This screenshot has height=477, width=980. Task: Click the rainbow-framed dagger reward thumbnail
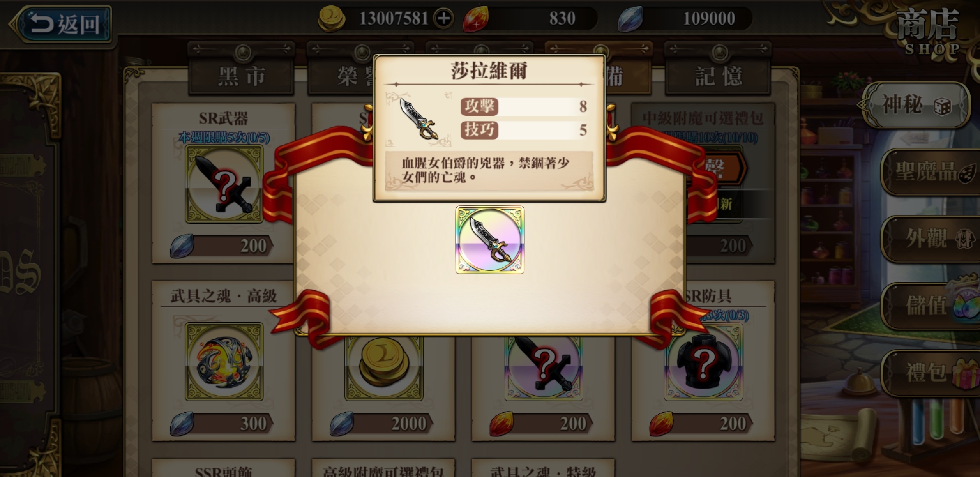click(x=490, y=240)
